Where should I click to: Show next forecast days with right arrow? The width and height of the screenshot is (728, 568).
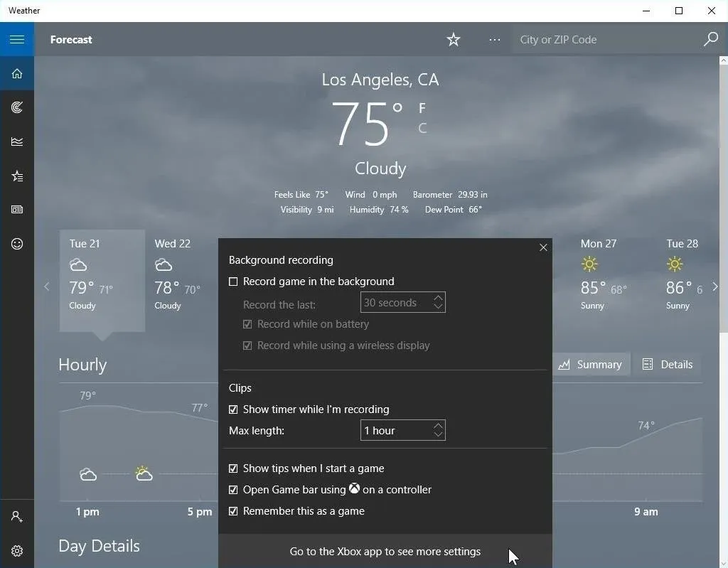pos(715,286)
